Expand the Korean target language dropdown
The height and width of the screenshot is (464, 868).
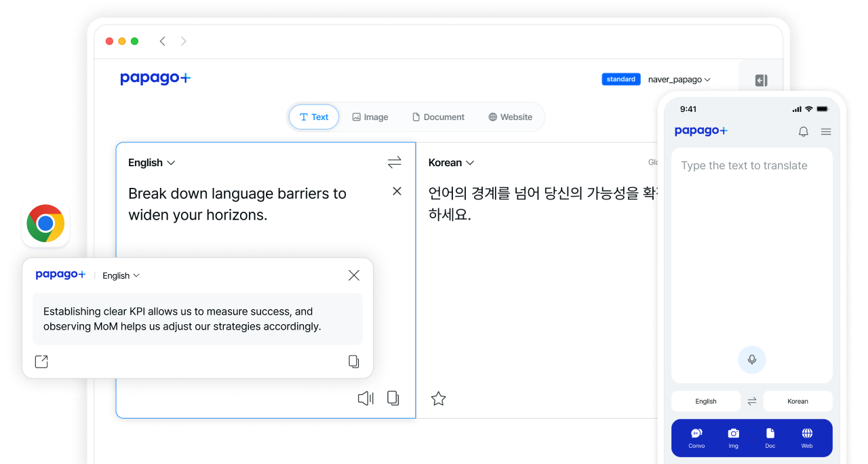tap(452, 163)
